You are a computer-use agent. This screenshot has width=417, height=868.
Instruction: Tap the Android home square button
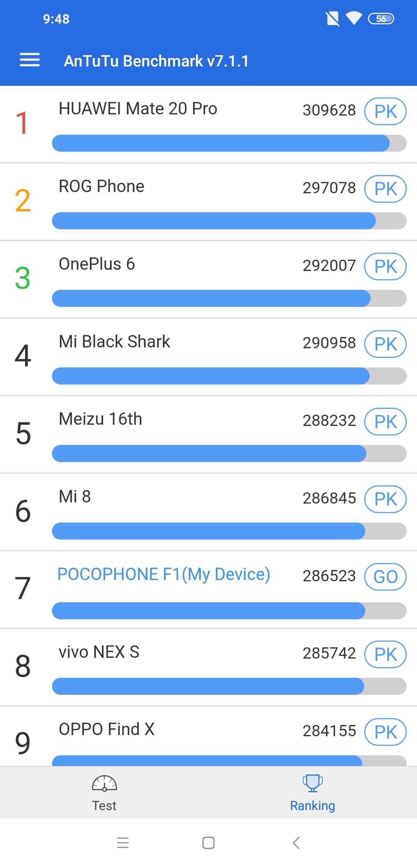(208, 843)
